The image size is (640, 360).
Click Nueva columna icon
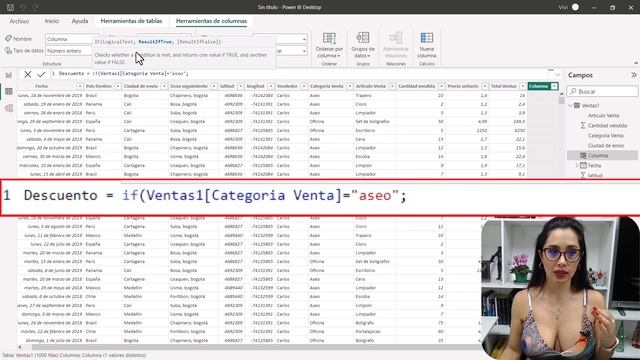427,38
